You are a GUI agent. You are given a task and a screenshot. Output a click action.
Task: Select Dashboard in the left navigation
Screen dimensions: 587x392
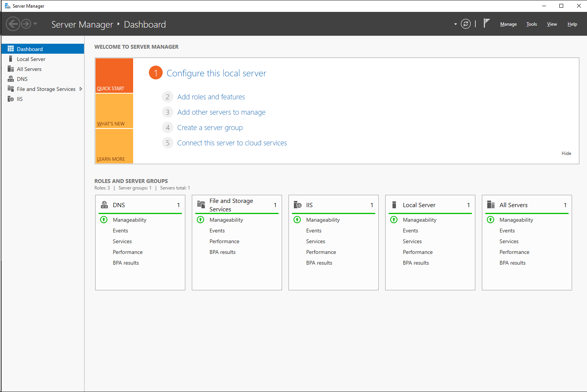click(x=43, y=49)
